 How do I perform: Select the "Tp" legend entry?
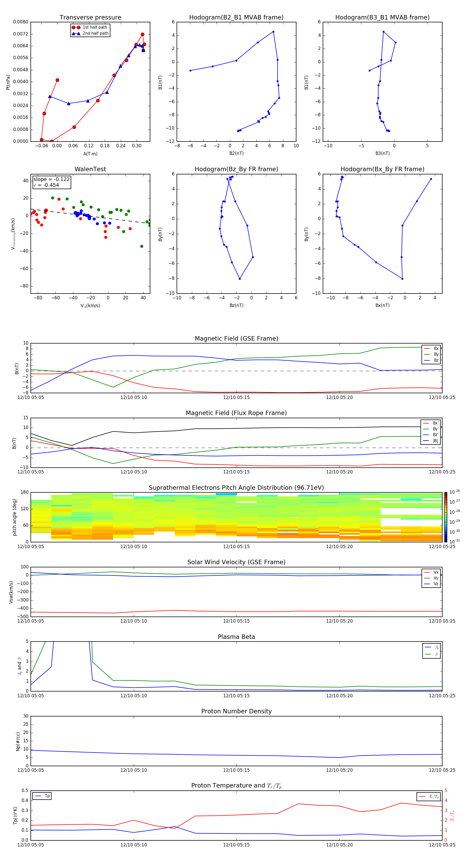(42, 796)
